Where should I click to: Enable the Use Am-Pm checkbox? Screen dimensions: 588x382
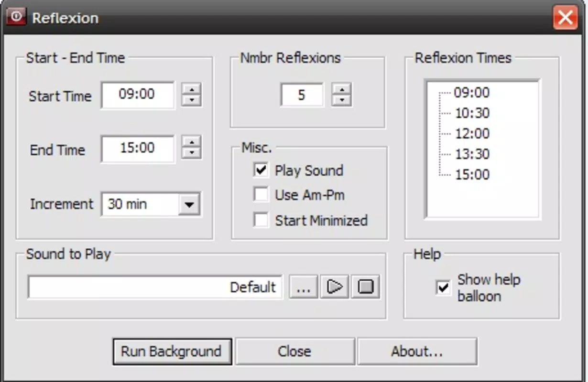[261, 194]
